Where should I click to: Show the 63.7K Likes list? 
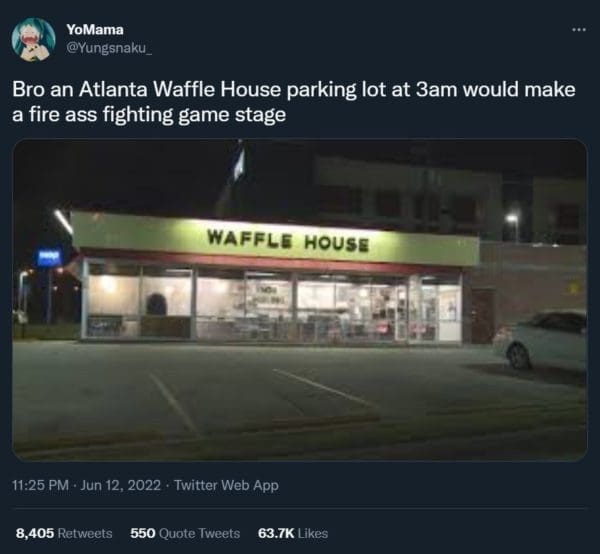pyautogui.click(x=293, y=533)
